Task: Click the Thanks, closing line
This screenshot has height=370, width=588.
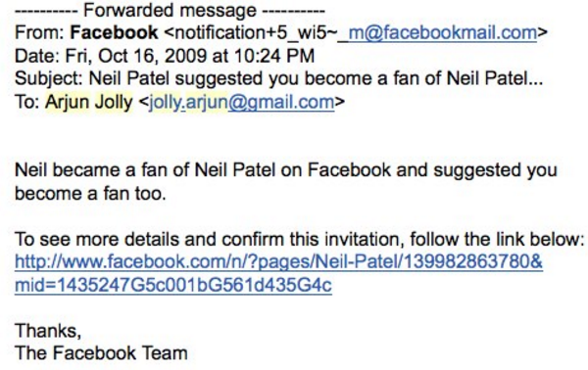Action: (48, 331)
